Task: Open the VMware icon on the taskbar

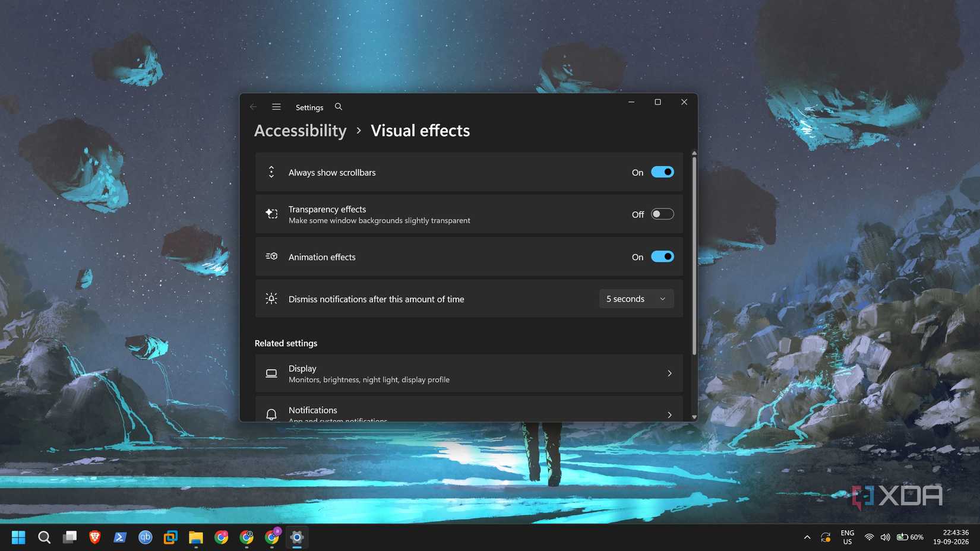Action: [x=170, y=537]
